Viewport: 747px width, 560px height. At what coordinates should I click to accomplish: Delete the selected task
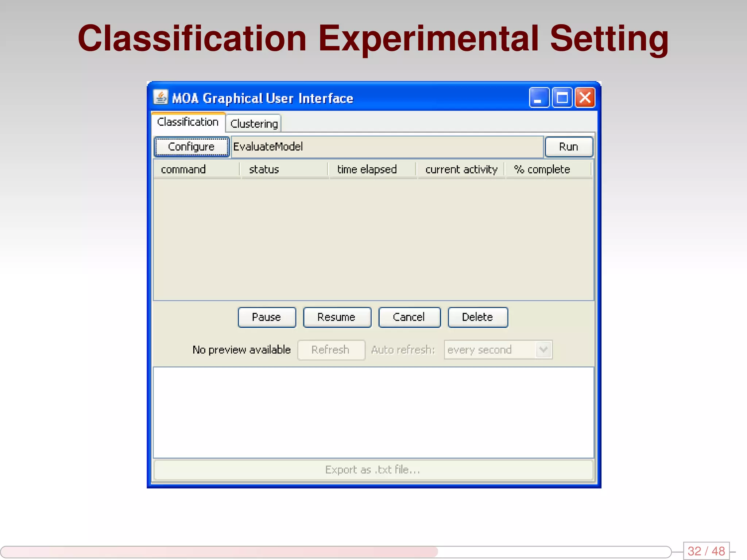477,317
